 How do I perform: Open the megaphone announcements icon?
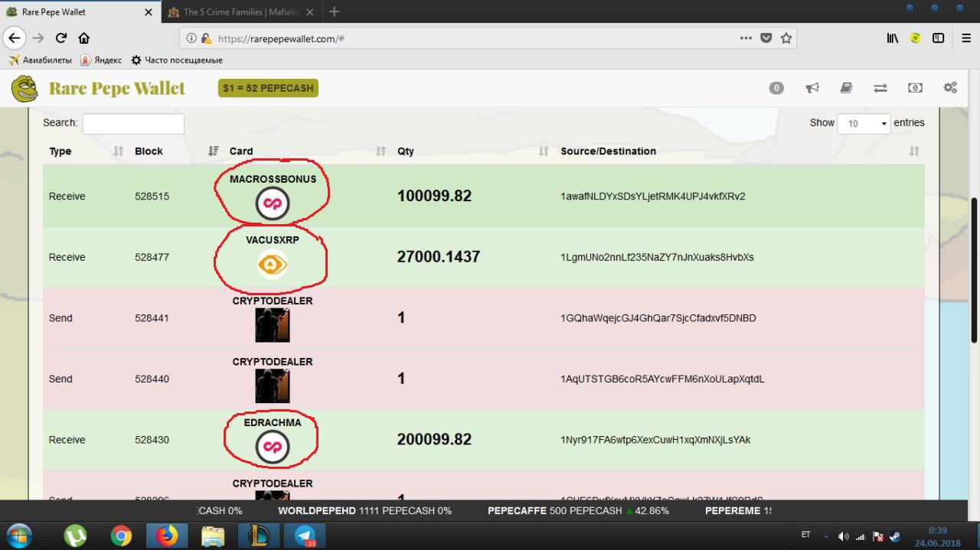812,88
